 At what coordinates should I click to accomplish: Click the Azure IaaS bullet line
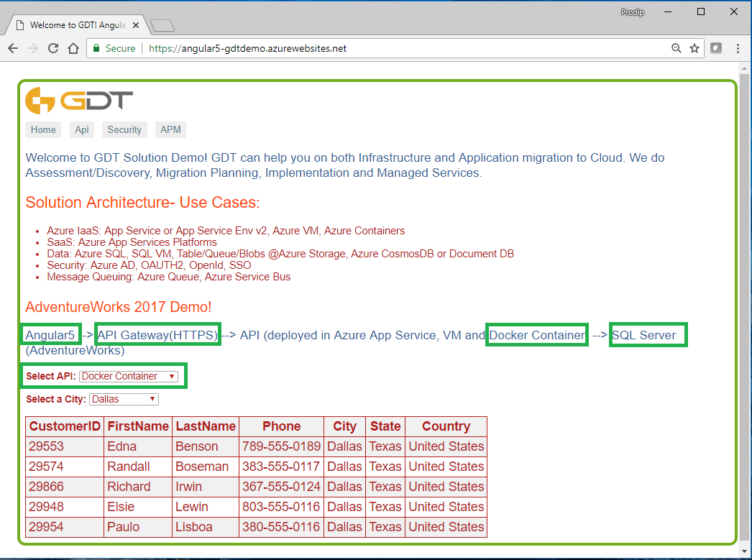click(226, 231)
